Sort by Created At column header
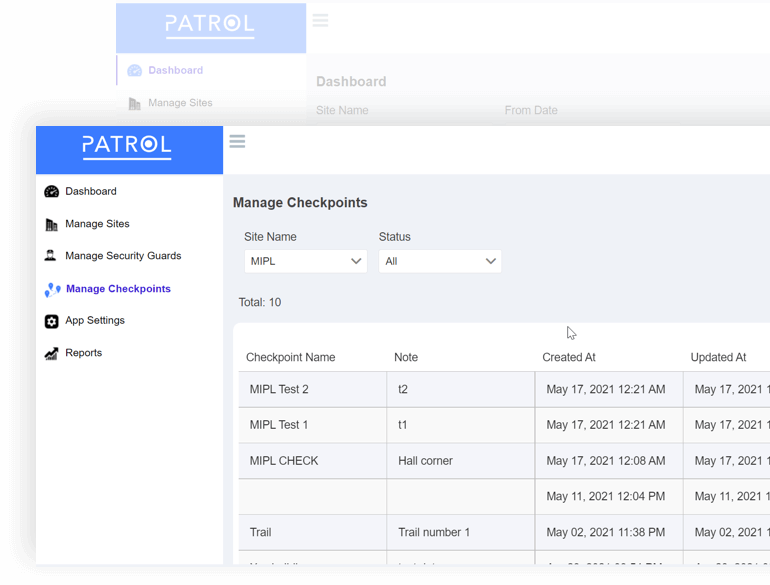 tap(568, 357)
